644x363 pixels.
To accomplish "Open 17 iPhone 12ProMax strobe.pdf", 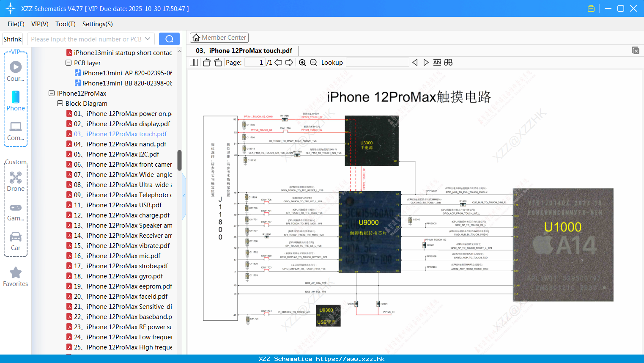I will pyautogui.click(x=117, y=266).
